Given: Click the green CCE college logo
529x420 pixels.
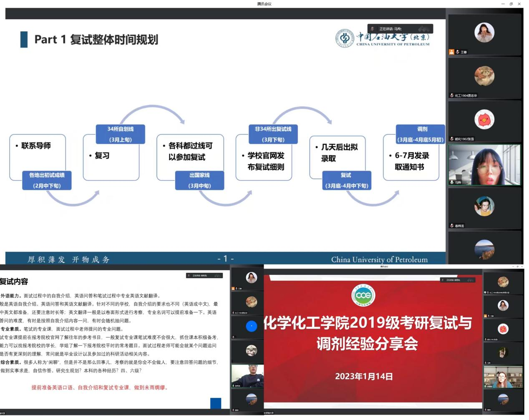Looking at the screenshot, I should [x=363, y=296].
